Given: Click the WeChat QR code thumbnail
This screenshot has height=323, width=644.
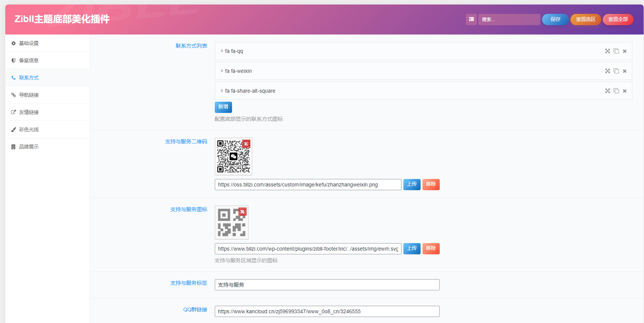Looking at the screenshot, I should coord(234,156).
